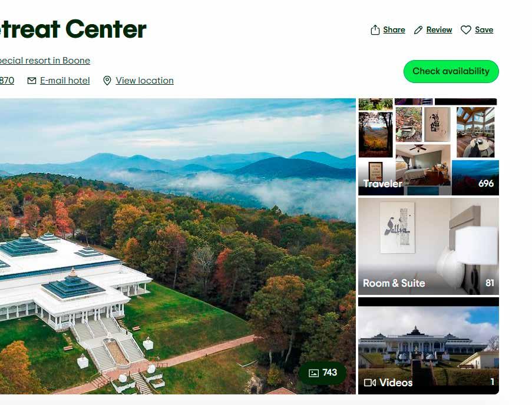Click the envelope E-mail icon
The width and height of the screenshot is (532, 405).
[x=32, y=81]
